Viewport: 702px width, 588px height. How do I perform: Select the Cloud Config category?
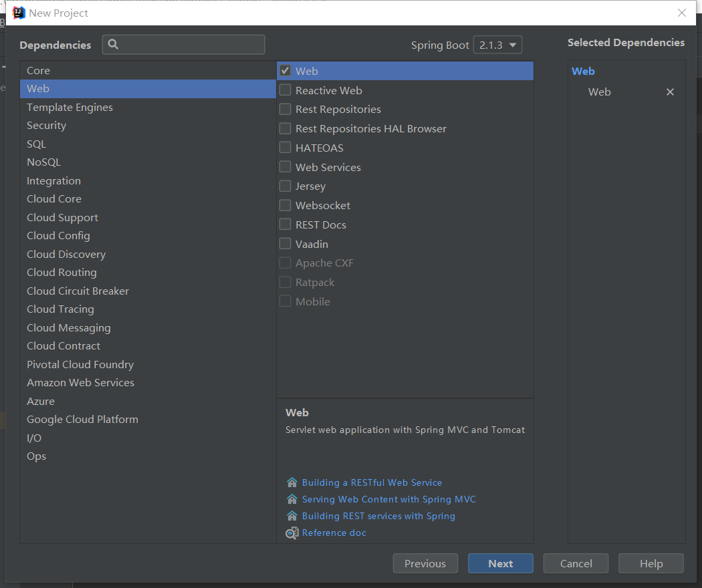tap(148, 235)
